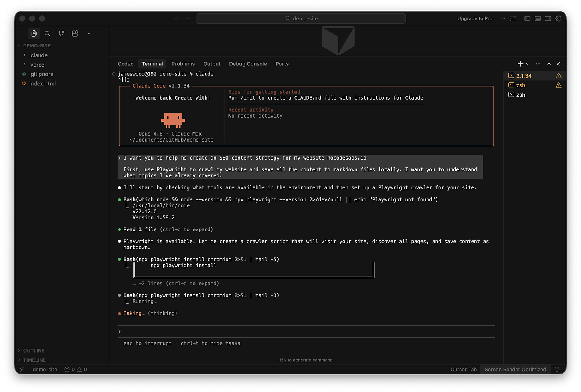Click Screen Reader Optimized status item

click(515, 370)
